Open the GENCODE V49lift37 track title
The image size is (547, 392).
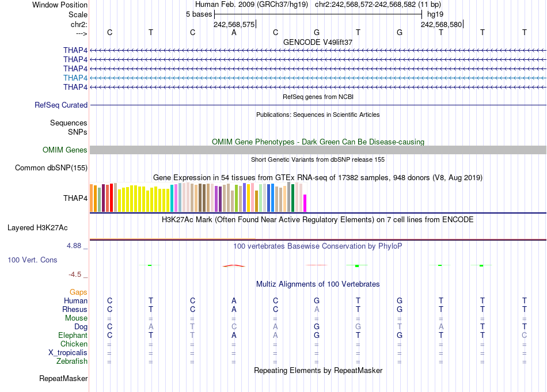pos(318,42)
